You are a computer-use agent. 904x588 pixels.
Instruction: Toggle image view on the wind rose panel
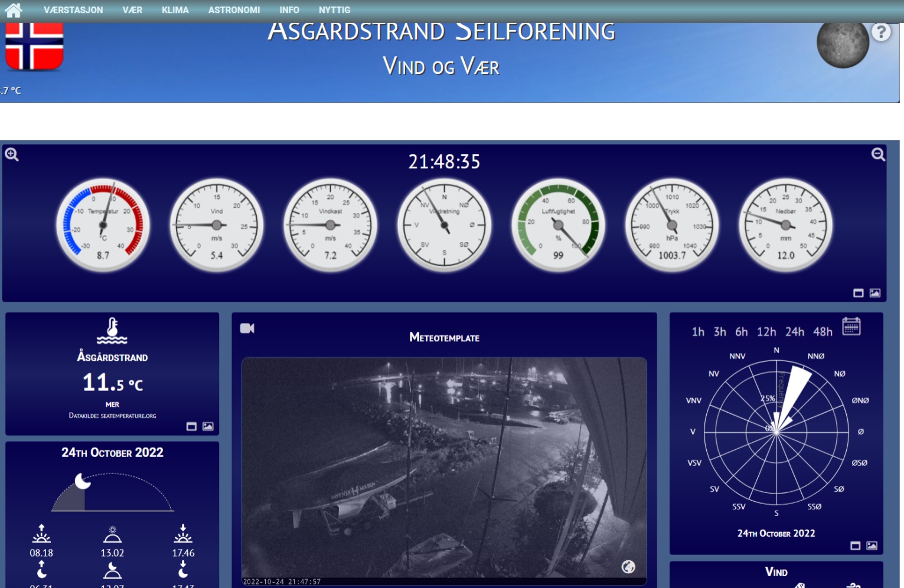[872, 546]
